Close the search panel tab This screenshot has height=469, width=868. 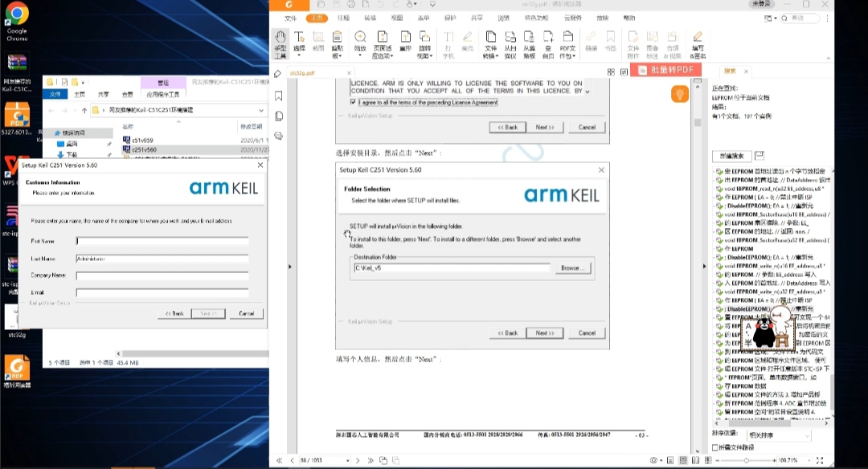click(x=746, y=71)
